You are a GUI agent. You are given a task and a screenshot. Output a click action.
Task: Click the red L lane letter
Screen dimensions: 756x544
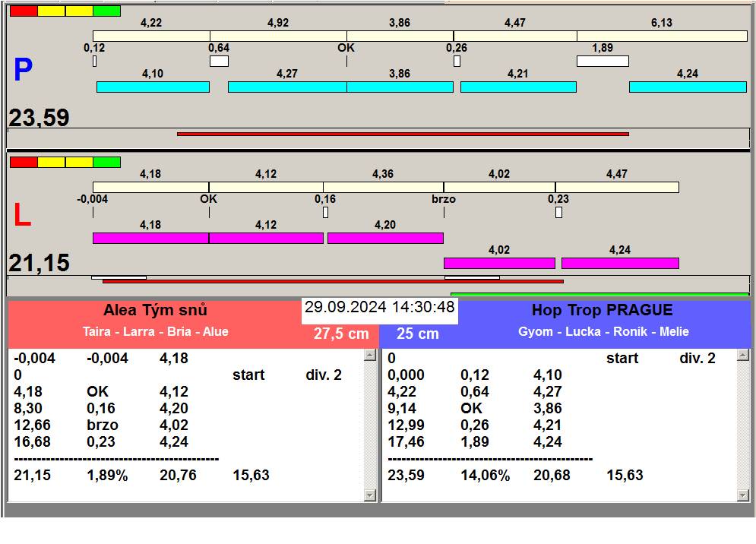(23, 216)
